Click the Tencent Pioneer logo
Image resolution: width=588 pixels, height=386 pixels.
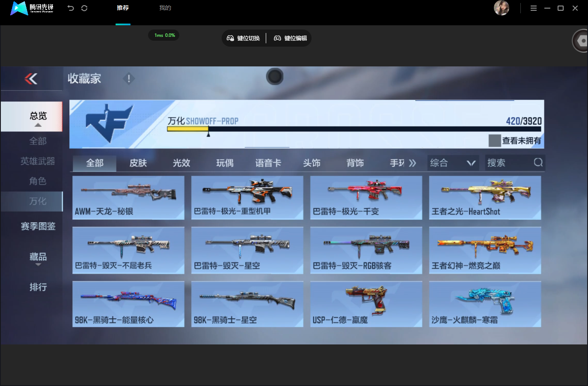click(x=32, y=8)
